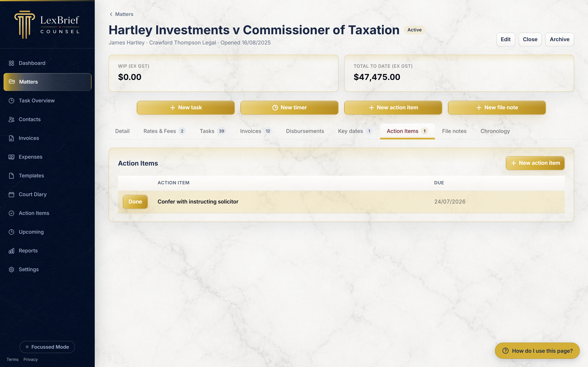Open the Dashboard grid icon

tap(11, 63)
